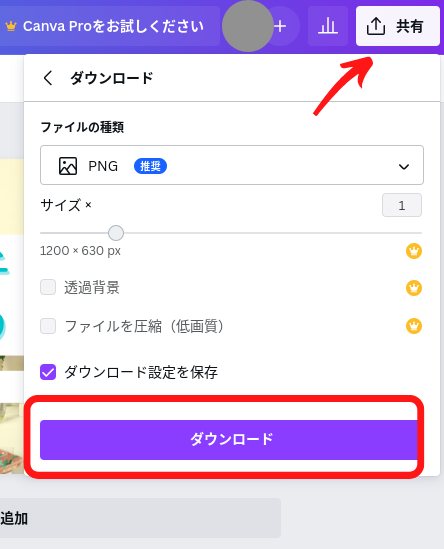Click the image icon in PNG selector
Screen dimensions: 444x549
point(68,166)
